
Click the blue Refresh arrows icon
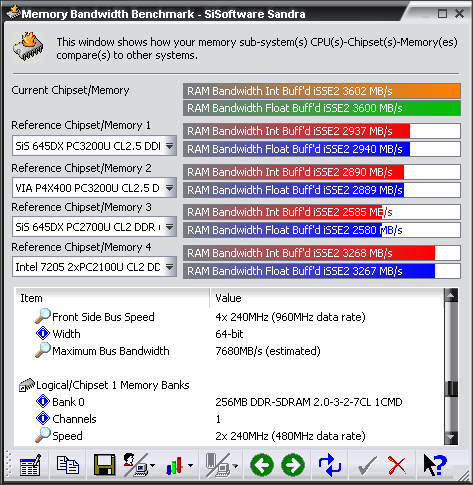click(329, 465)
